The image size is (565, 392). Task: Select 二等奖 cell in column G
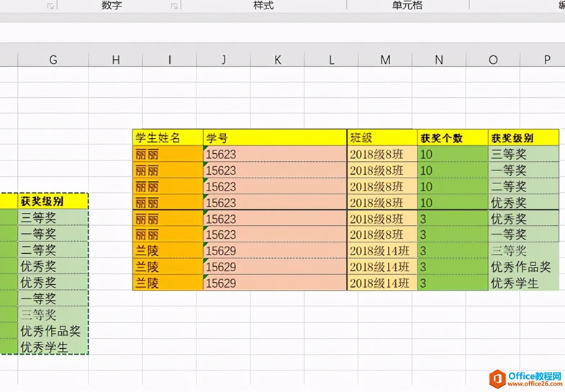tap(53, 250)
